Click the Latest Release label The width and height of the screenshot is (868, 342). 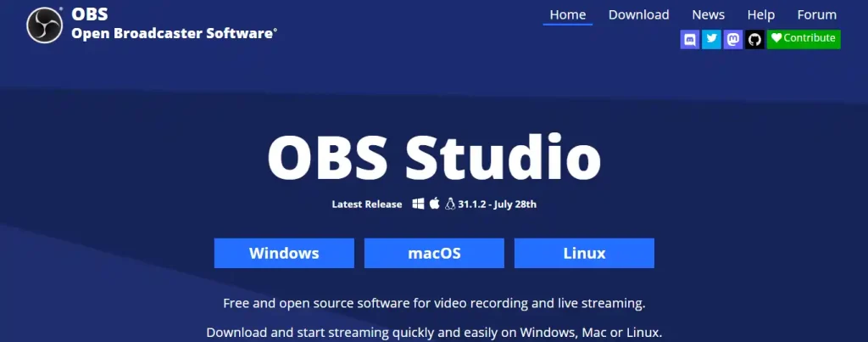(x=367, y=204)
